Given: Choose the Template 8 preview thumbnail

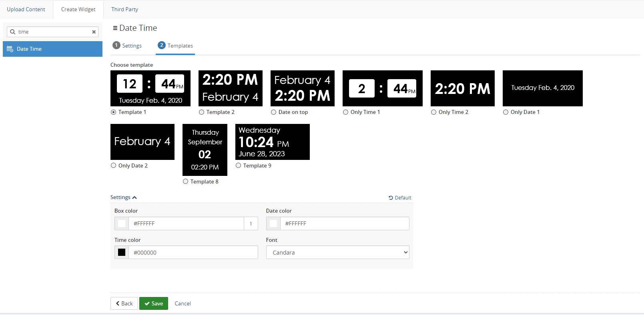Looking at the screenshot, I should coord(205,150).
